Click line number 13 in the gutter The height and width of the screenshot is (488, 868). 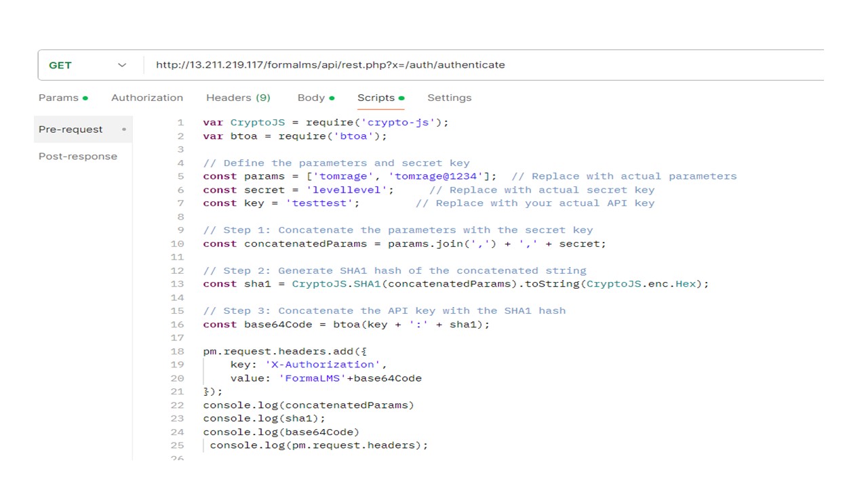click(x=178, y=284)
